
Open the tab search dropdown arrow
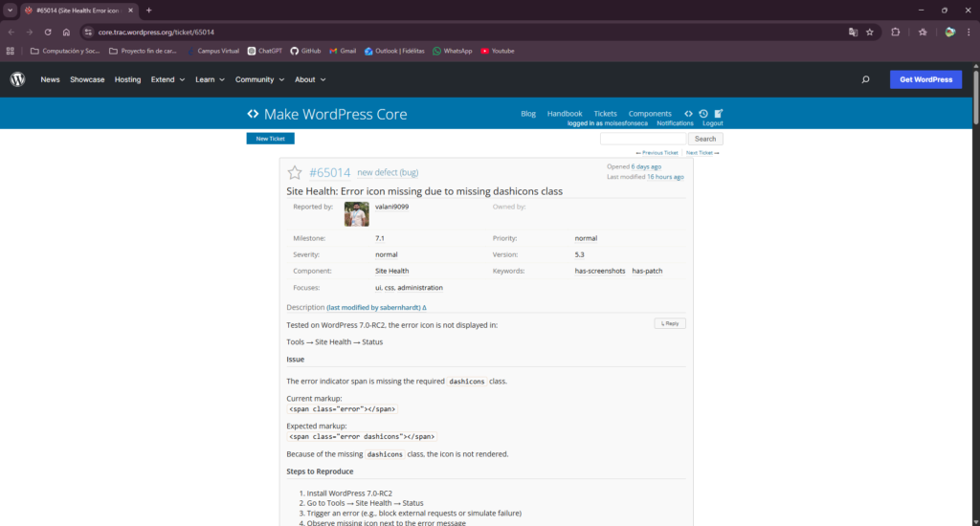(x=10, y=10)
